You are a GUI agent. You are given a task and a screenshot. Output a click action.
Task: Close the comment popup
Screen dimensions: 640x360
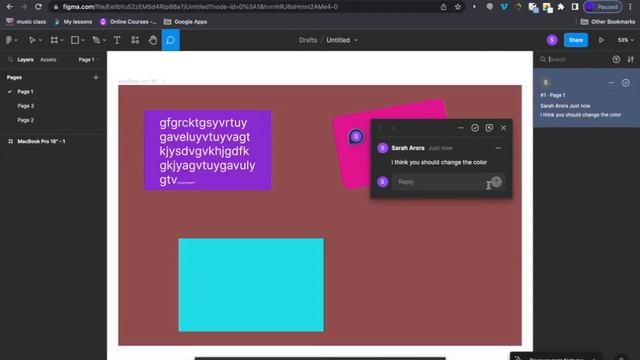pyautogui.click(x=503, y=128)
